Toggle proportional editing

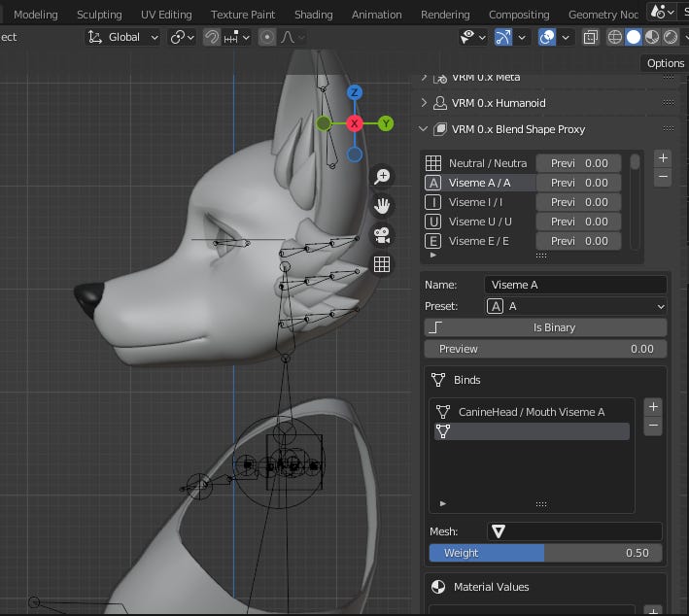point(266,37)
